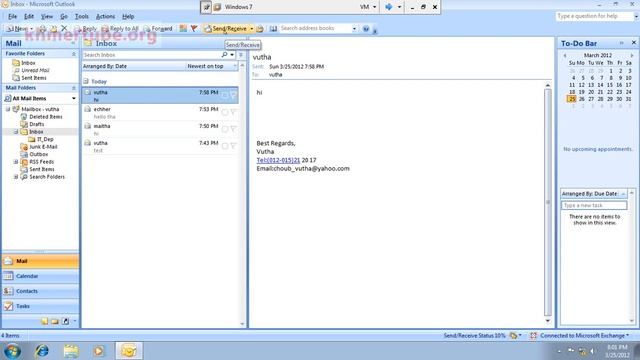Open the Go menu
This screenshot has width=640, height=360.
64,16
